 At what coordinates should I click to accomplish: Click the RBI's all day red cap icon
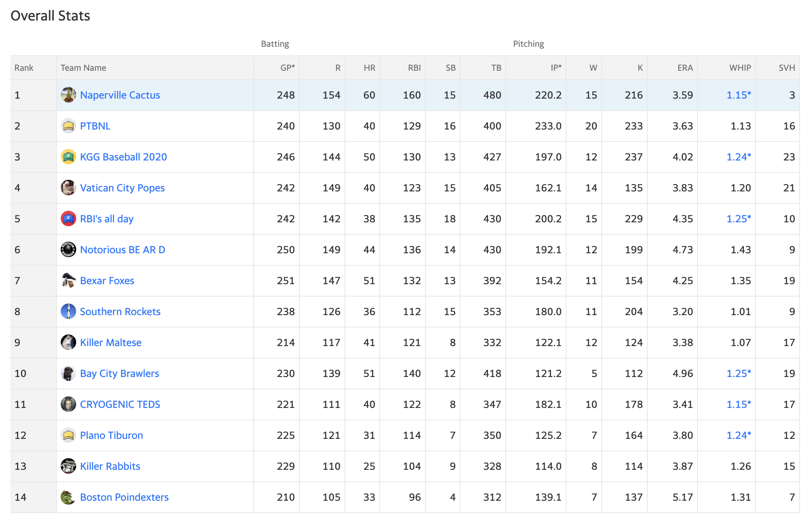click(68, 219)
